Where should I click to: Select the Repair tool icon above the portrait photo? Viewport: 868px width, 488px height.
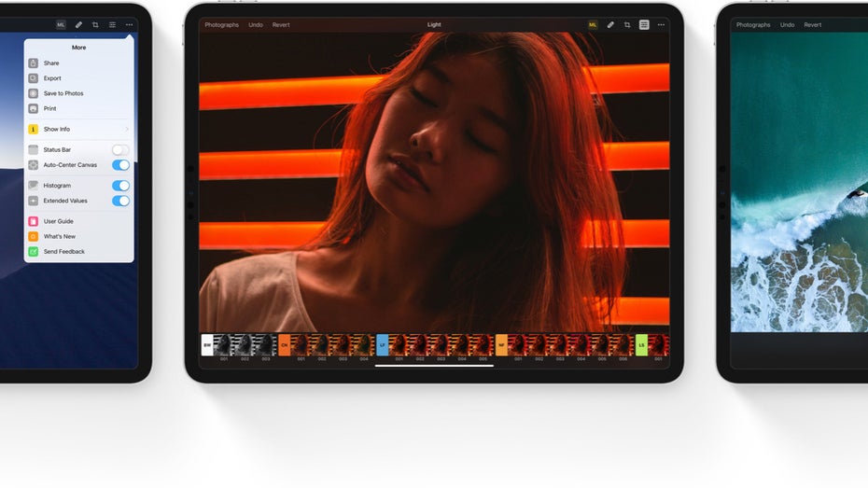pos(610,25)
